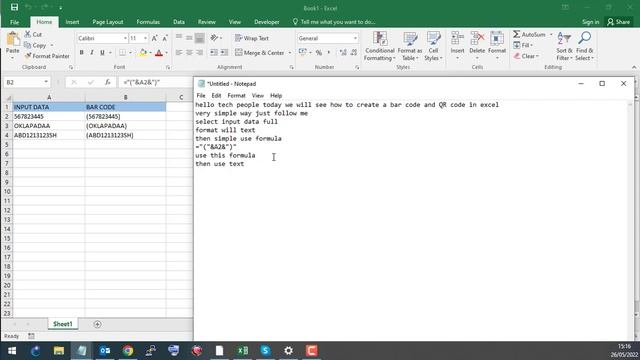
Task: Click the Share button in Excel
Action: click(619, 22)
